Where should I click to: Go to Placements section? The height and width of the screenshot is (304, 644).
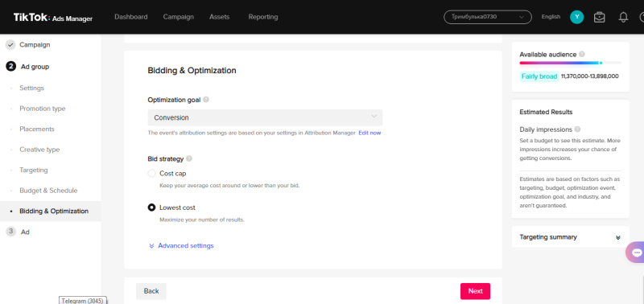pos(37,129)
